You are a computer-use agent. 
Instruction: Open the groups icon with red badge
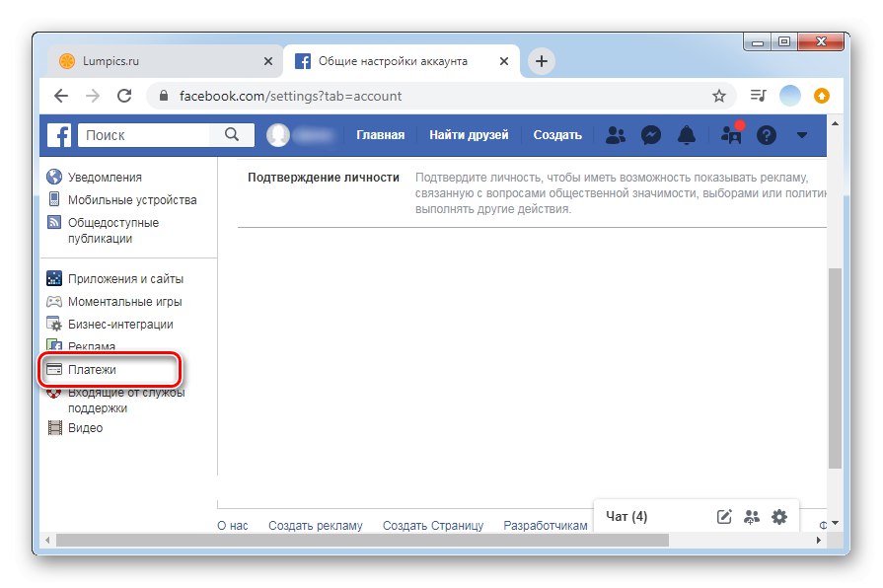tap(731, 134)
